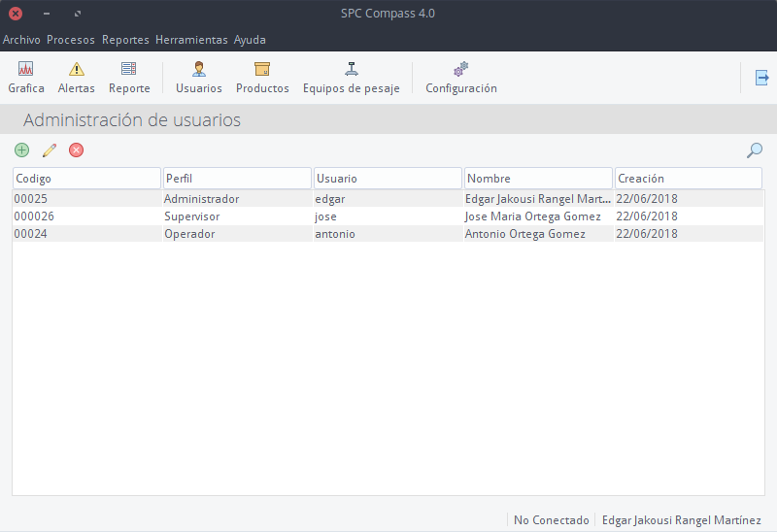Add a new user with green plus
Viewport: 777px width, 532px height.
(x=21, y=150)
